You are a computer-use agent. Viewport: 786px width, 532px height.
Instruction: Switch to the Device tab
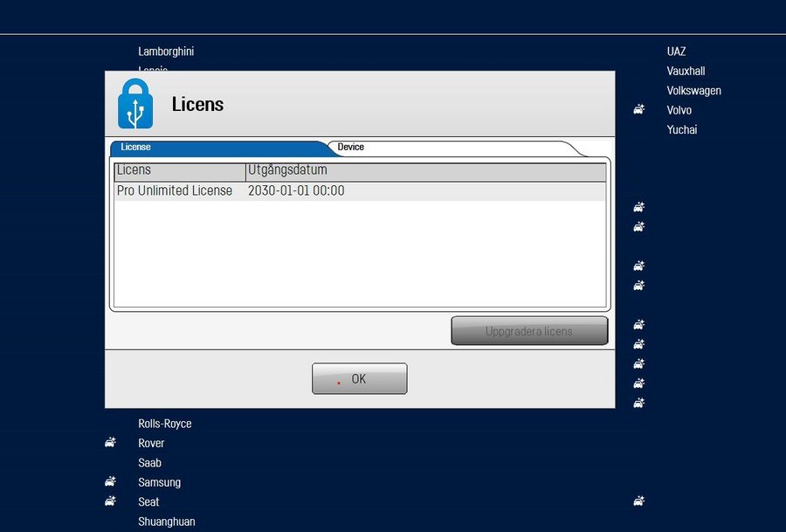(351, 148)
